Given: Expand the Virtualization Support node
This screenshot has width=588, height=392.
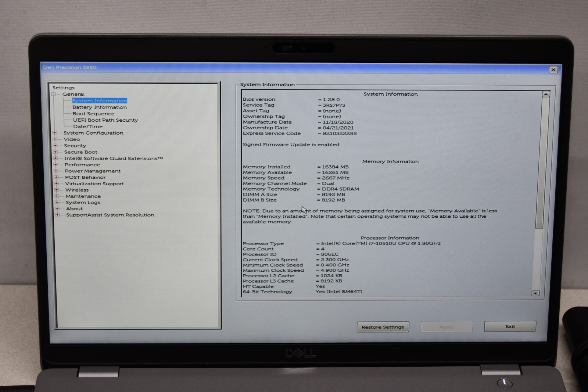Looking at the screenshot, I should (56, 183).
